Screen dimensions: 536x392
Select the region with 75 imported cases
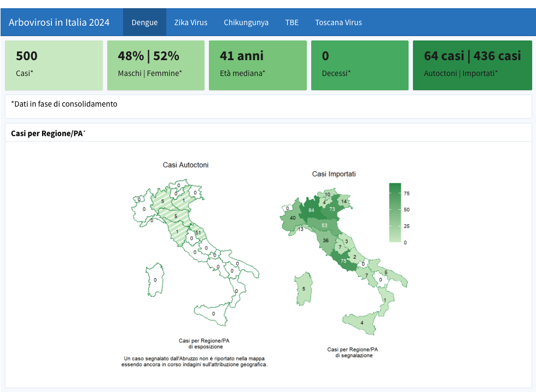(x=343, y=261)
